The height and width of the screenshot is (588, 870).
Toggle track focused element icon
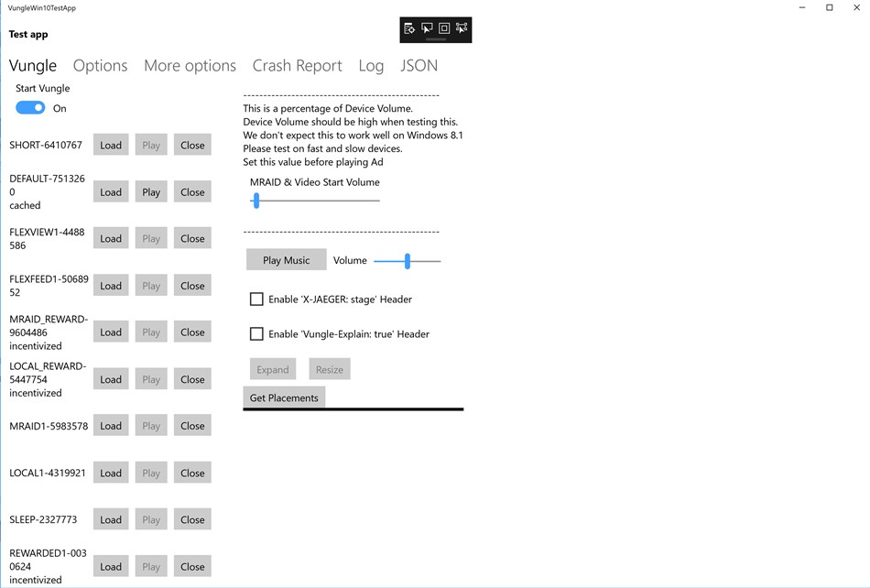[461, 28]
